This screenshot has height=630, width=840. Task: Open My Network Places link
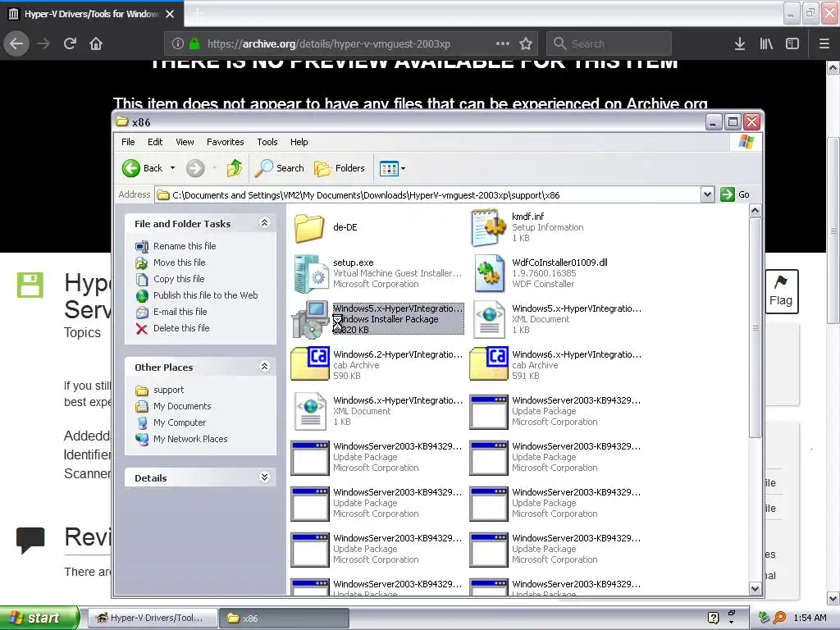coord(190,439)
